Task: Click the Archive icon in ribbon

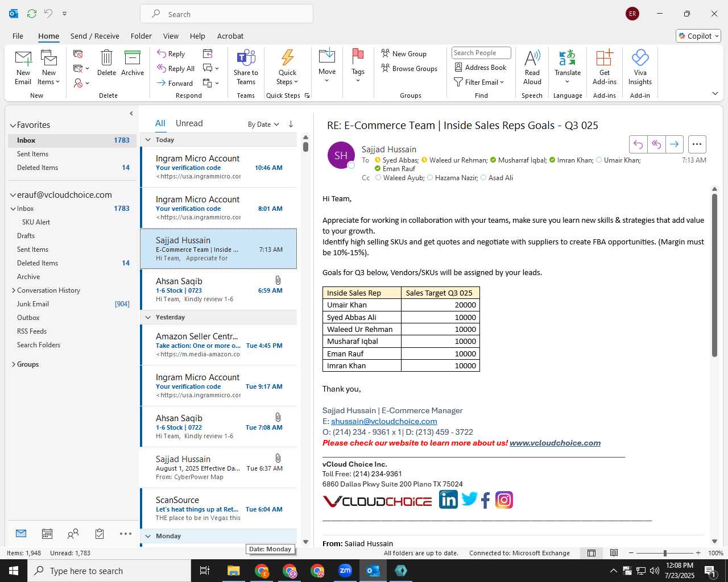Action: click(x=133, y=57)
